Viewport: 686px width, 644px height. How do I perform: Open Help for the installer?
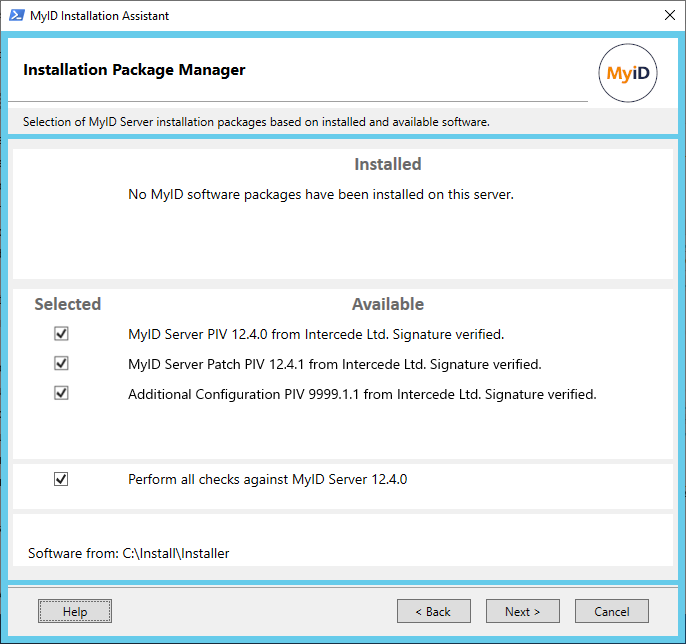pos(75,611)
